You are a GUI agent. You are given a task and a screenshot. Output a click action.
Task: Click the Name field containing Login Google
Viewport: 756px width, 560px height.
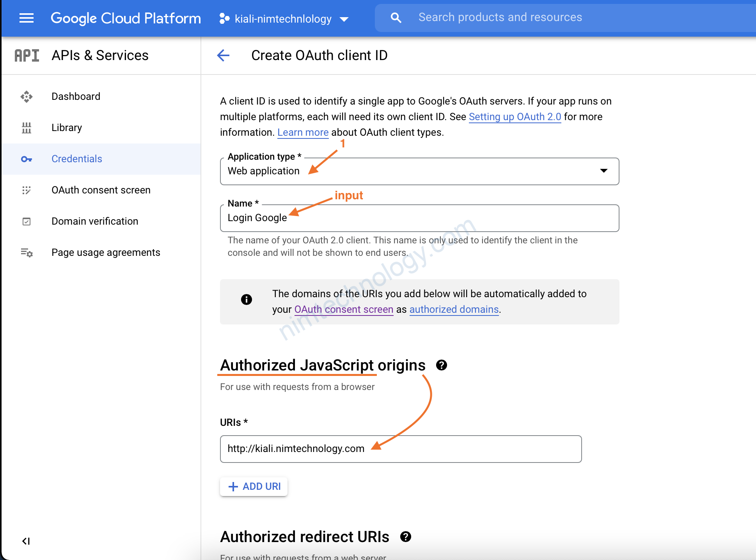419,218
